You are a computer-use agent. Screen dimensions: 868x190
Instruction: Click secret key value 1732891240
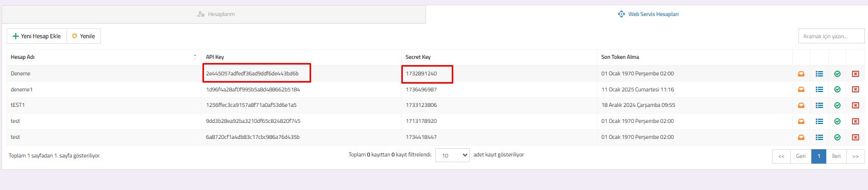coord(421,73)
